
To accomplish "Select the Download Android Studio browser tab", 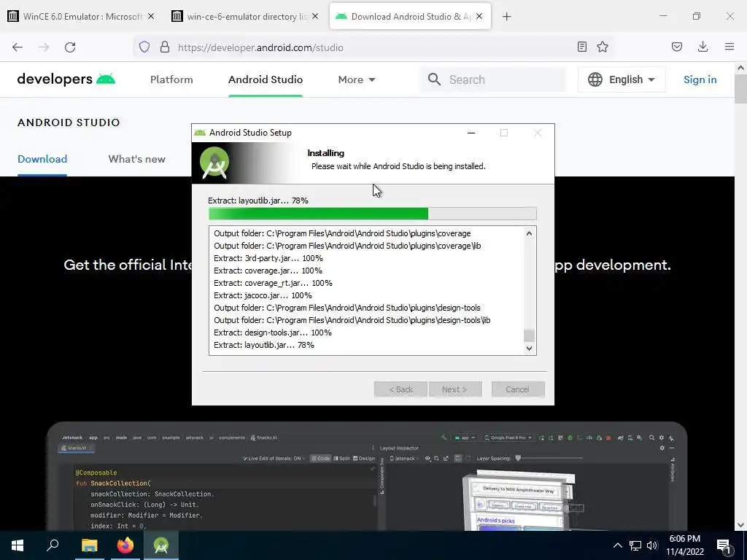I will 410,16.
